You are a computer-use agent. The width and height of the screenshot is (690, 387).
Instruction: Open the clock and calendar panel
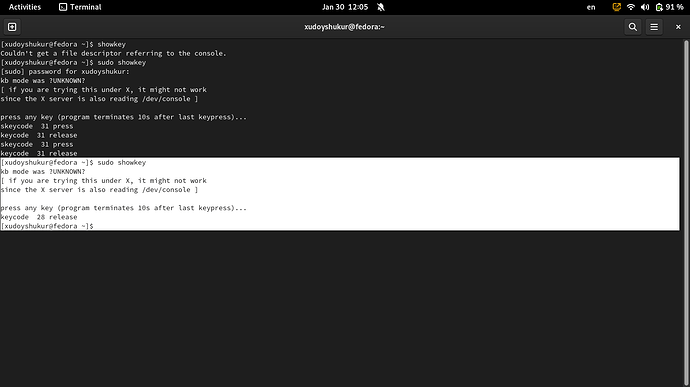[x=345, y=7]
